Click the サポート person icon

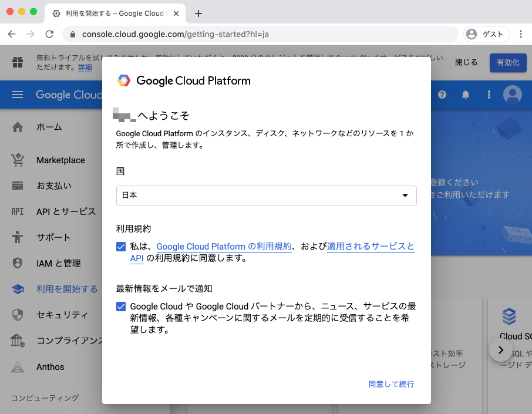tap(18, 237)
